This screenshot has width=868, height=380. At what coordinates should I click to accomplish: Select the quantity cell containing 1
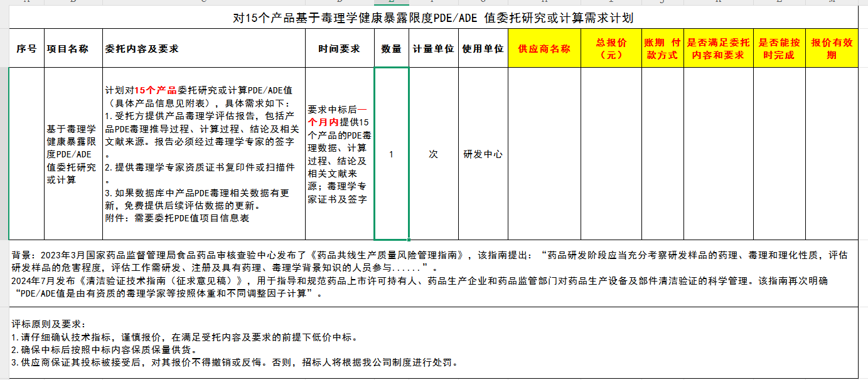tap(392, 154)
